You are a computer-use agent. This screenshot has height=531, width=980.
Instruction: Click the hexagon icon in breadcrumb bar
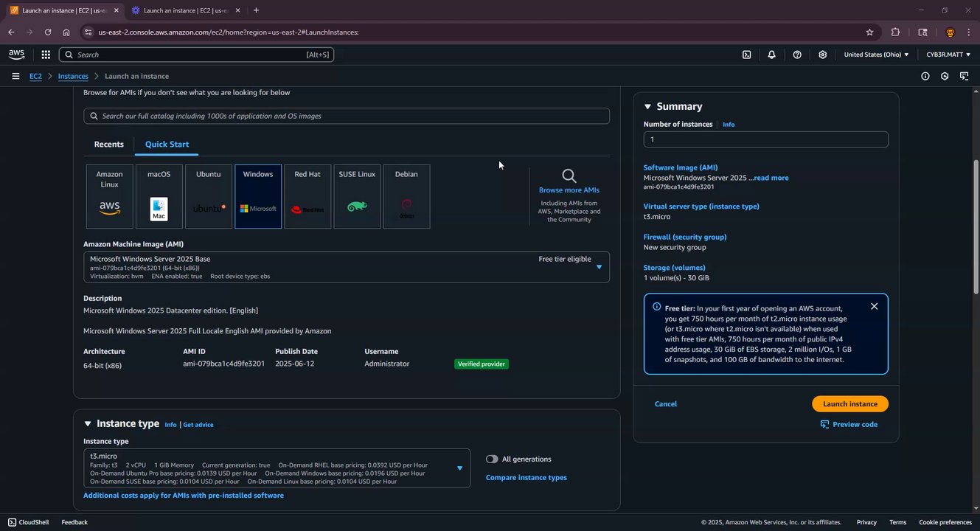[945, 76]
